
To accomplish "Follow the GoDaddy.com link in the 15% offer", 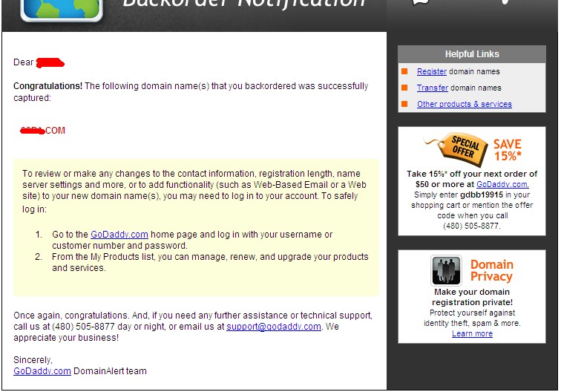I will [x=502, y=184].
